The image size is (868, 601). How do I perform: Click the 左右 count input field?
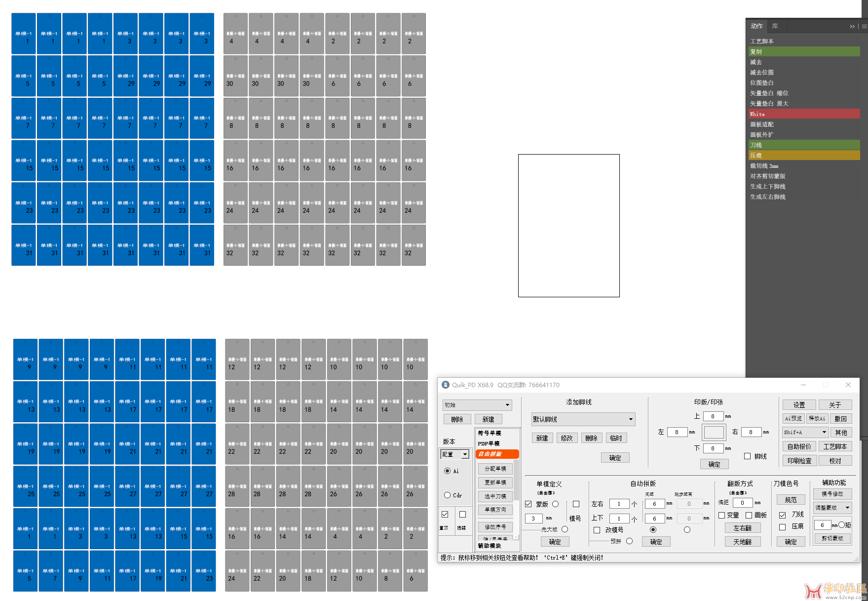click(x=619, y=504)
